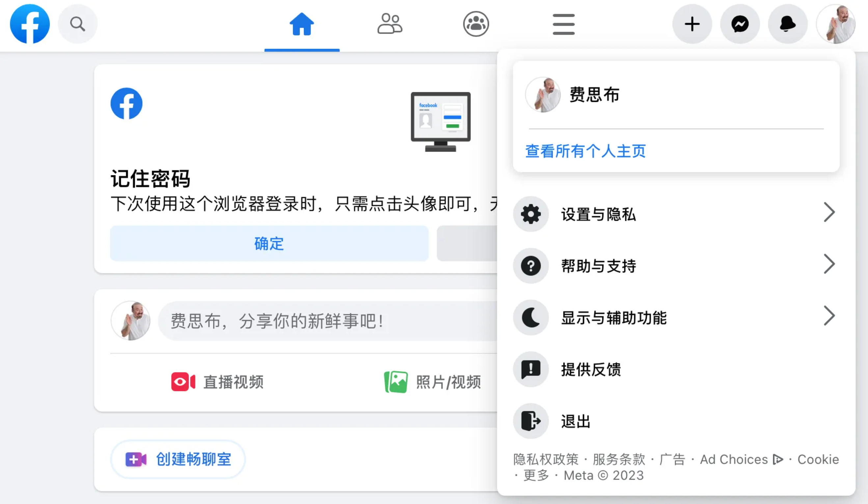
Task: Open the Facebook logo home link
Action: (30, 24)
